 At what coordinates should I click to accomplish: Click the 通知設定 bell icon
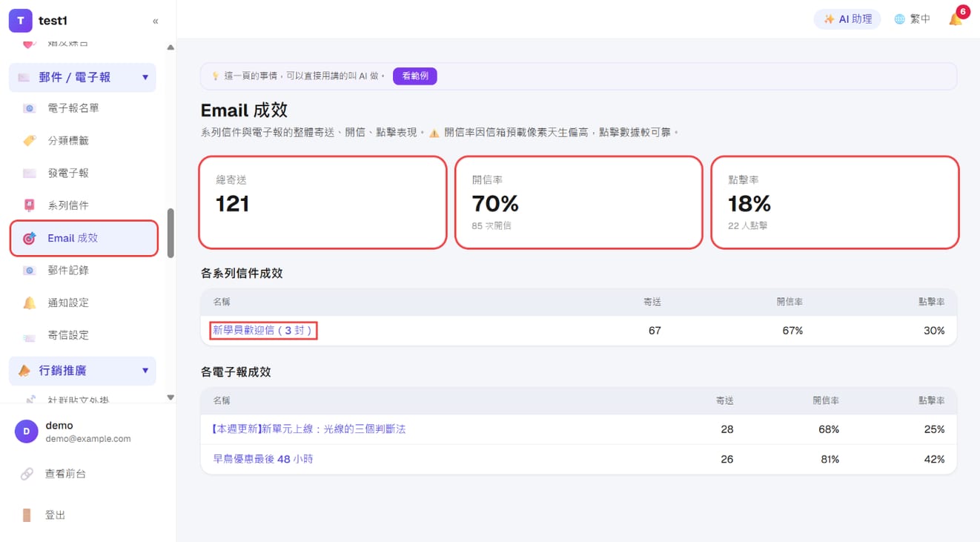30,303
